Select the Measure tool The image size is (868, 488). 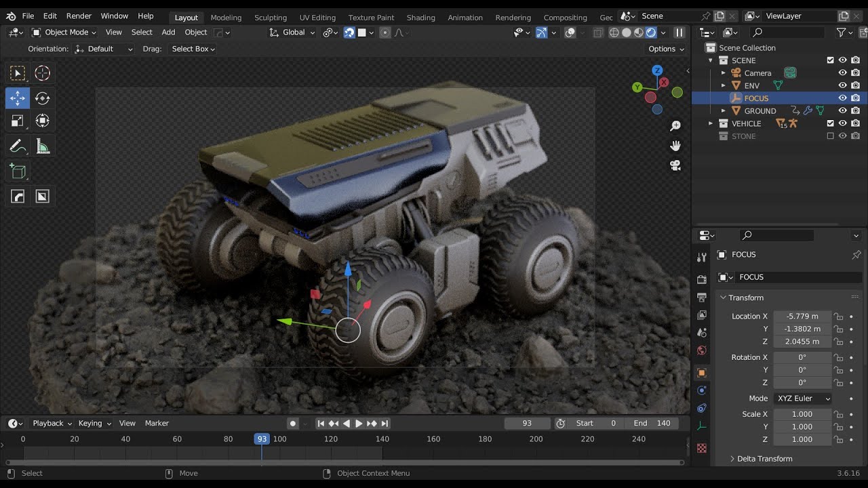pos(42,146)
